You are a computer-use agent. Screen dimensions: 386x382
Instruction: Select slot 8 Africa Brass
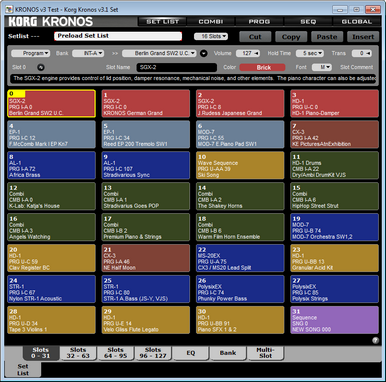click(52, 166)
